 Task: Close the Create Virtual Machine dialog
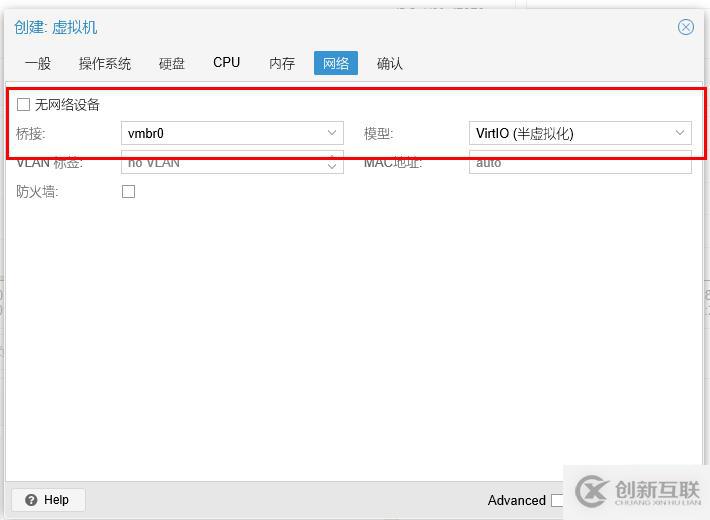point(686,27)
